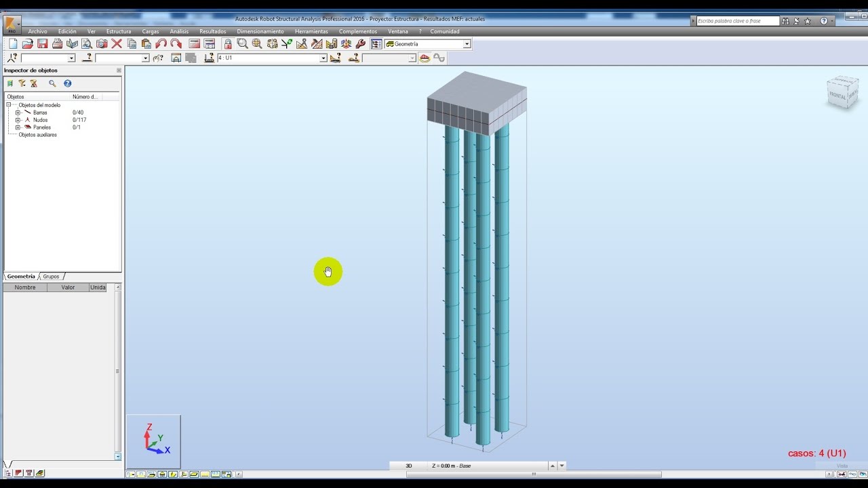Image resolution: width=868 pixels, height=488 pixels.
Task: Select the Objetos auxiliares tree item
Action: pyautogui.click(x=37, y=135)
